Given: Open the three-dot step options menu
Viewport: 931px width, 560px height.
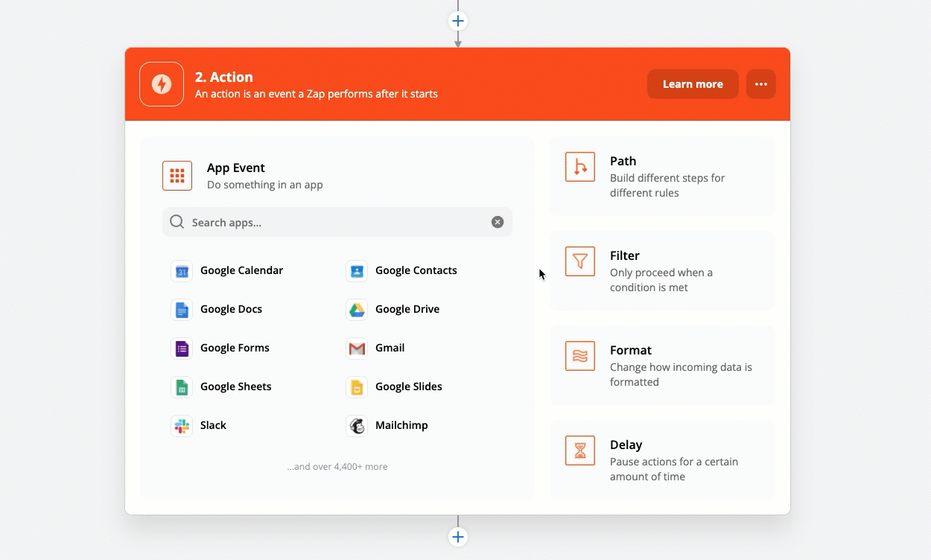Looking at the screenshot, I should [761, 84].
